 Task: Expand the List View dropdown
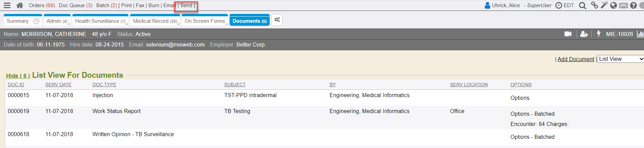point(621,59)
